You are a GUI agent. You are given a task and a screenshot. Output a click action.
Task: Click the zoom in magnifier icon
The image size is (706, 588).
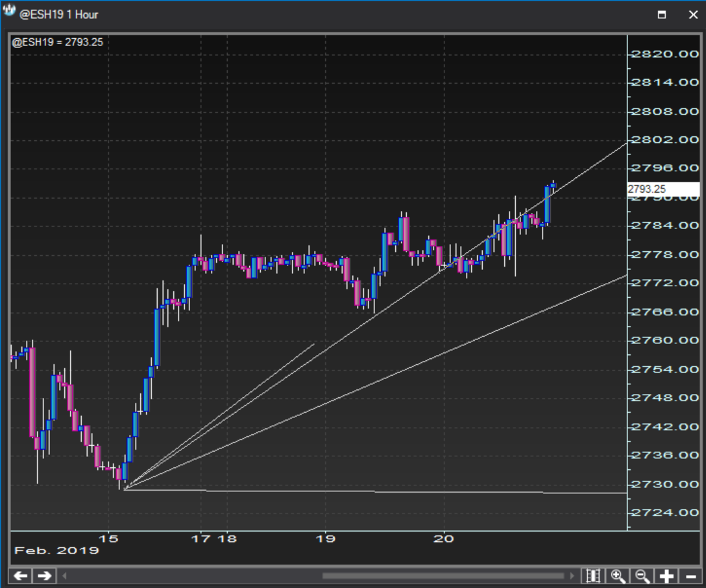coord(618,576)
